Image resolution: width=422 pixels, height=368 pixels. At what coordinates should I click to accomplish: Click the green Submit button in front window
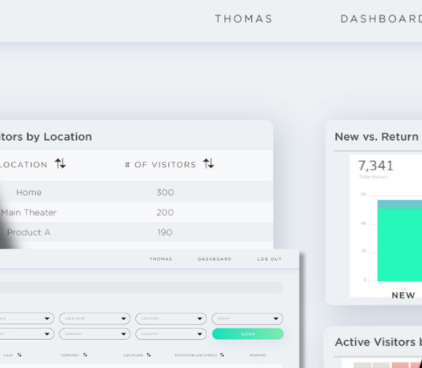click(248, 334)
